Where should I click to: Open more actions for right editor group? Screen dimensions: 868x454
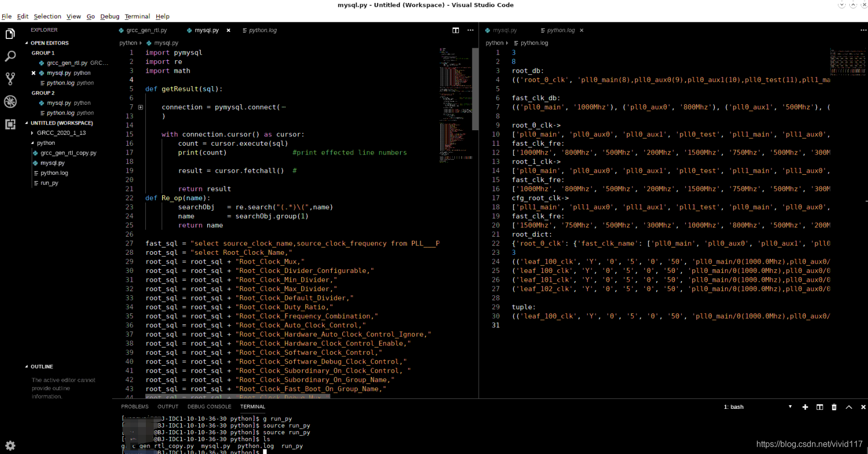point(863,30)
